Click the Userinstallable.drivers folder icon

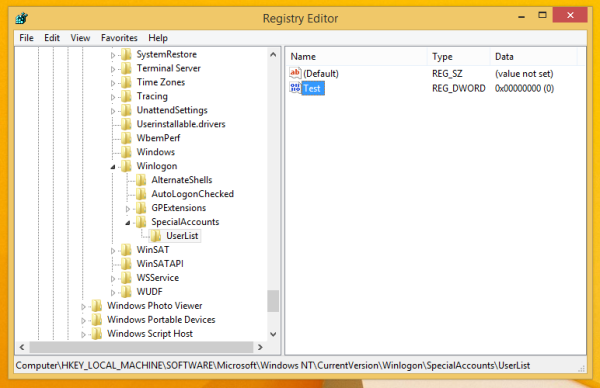coord(126,124)
